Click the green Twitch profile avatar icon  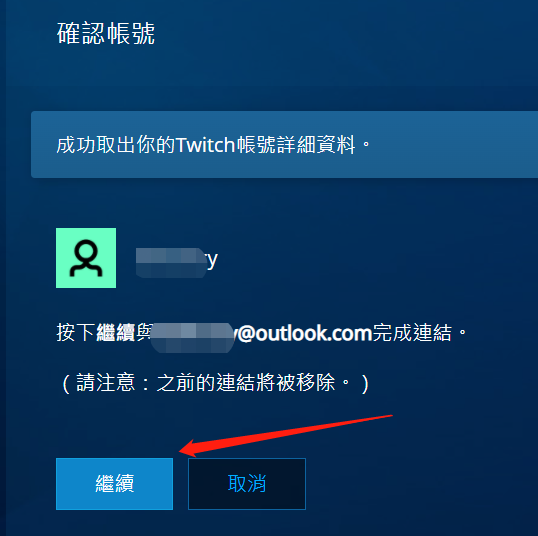coord(86,258)
